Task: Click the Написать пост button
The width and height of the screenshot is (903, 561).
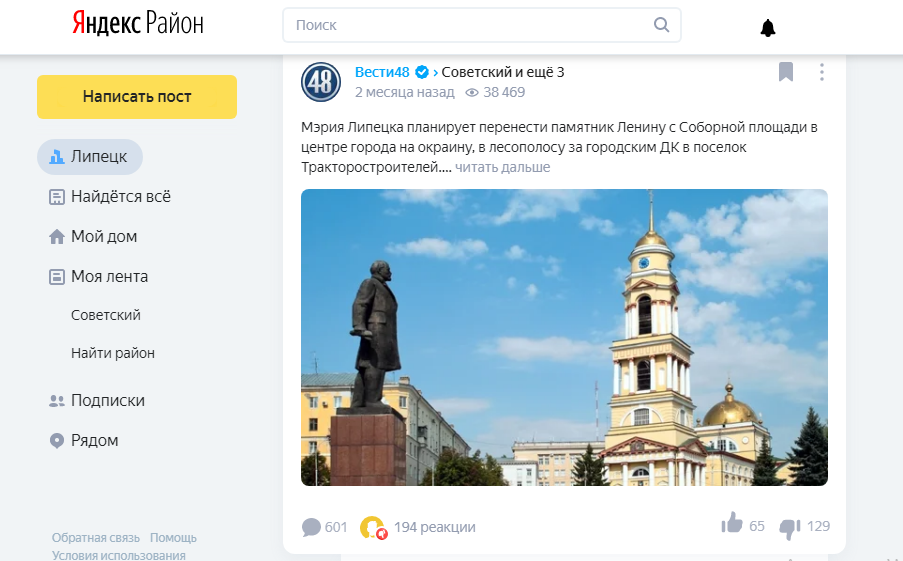Action: pyautogui.click(x=137, y=97)
